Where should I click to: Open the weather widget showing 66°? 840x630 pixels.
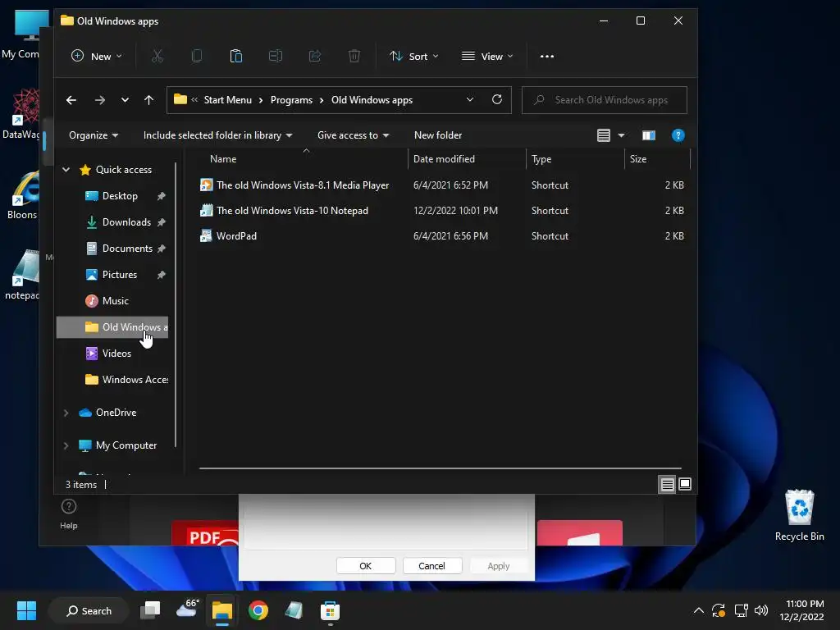tap(188, 609)
